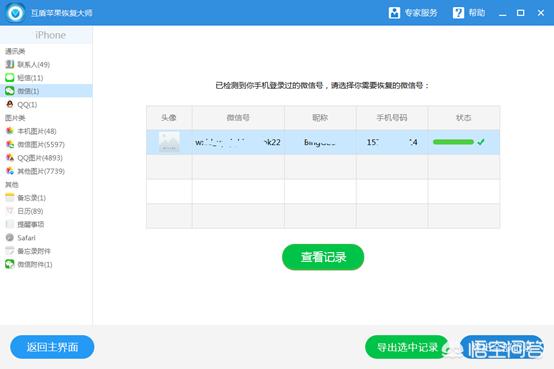Click the 头像 column header

(x=169, y=118)
